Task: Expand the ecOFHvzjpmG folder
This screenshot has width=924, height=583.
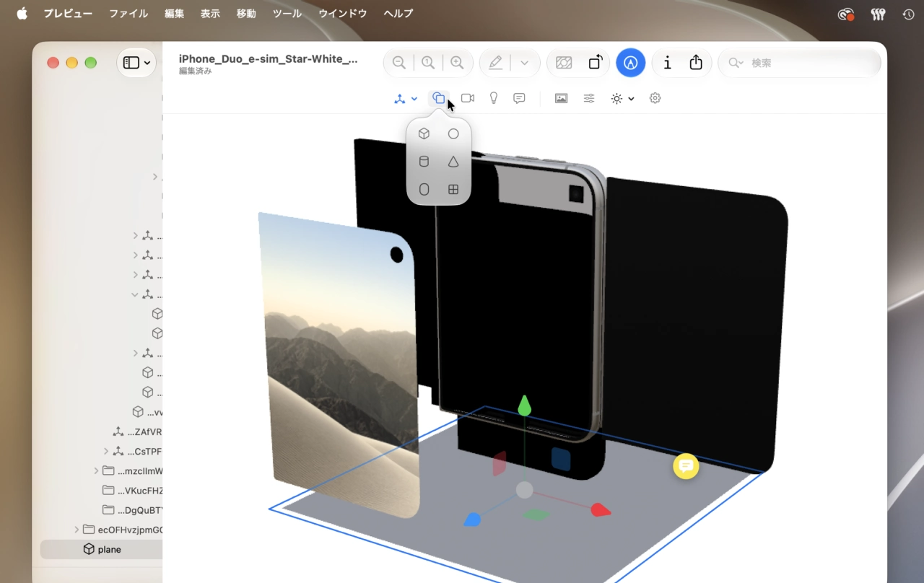Action: (x=77, y=530)
